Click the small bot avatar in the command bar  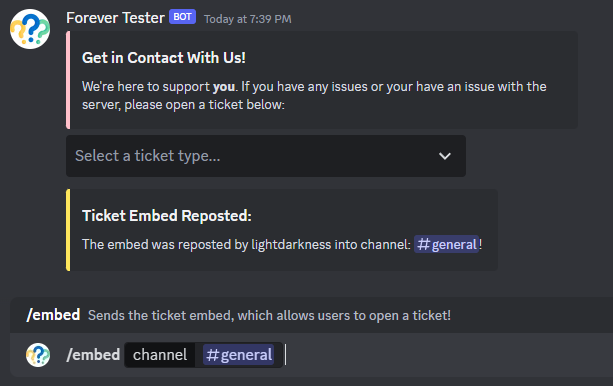point(38,355)
